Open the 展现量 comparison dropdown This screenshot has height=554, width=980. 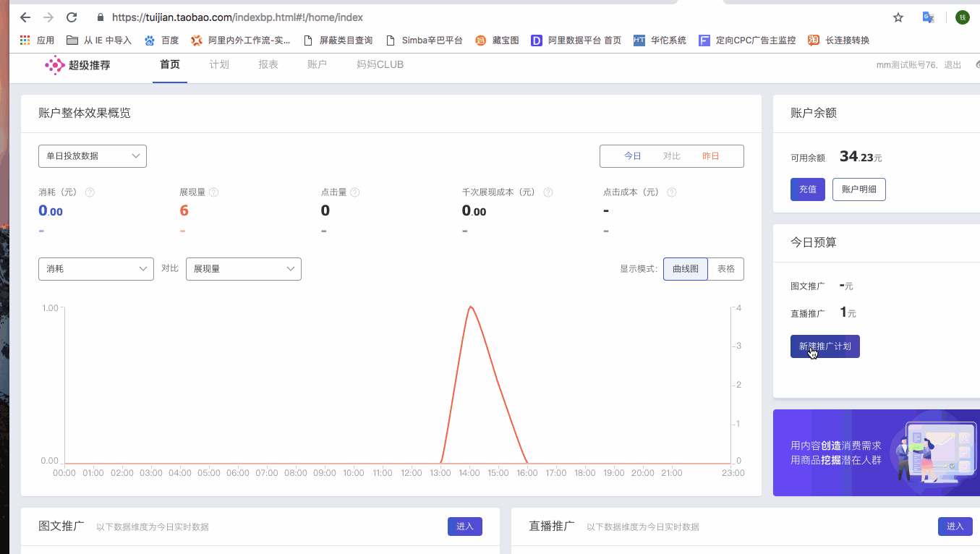coord(243,268)
